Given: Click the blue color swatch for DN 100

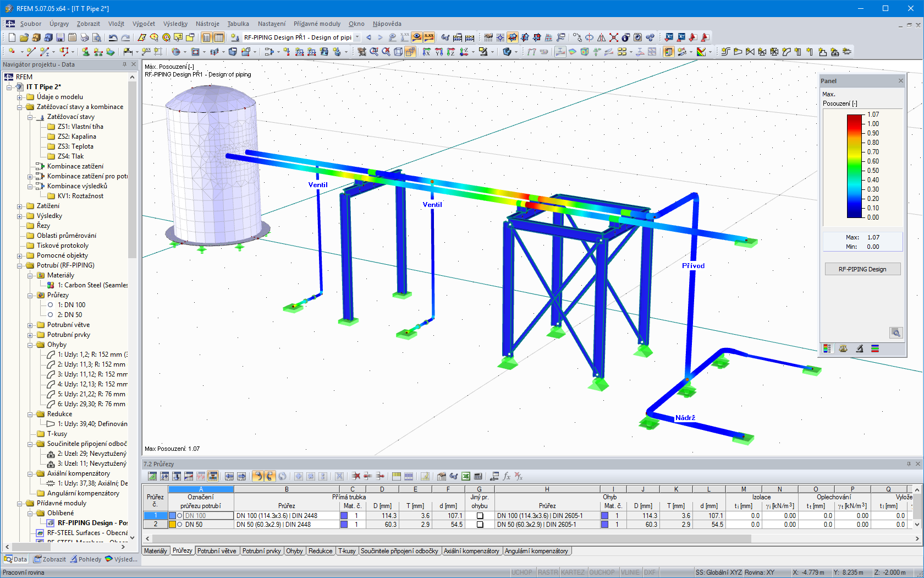Looking at the screenshot, I should coord(172,516).
